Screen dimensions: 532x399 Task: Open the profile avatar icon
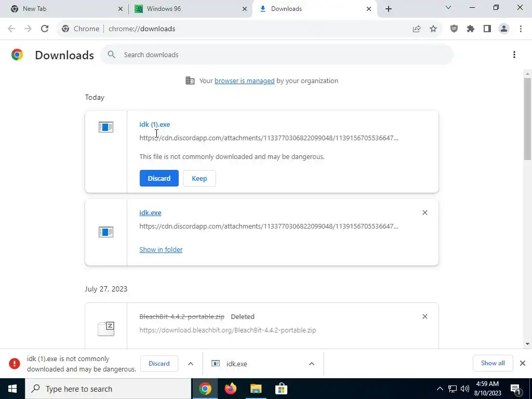point(504,29)
